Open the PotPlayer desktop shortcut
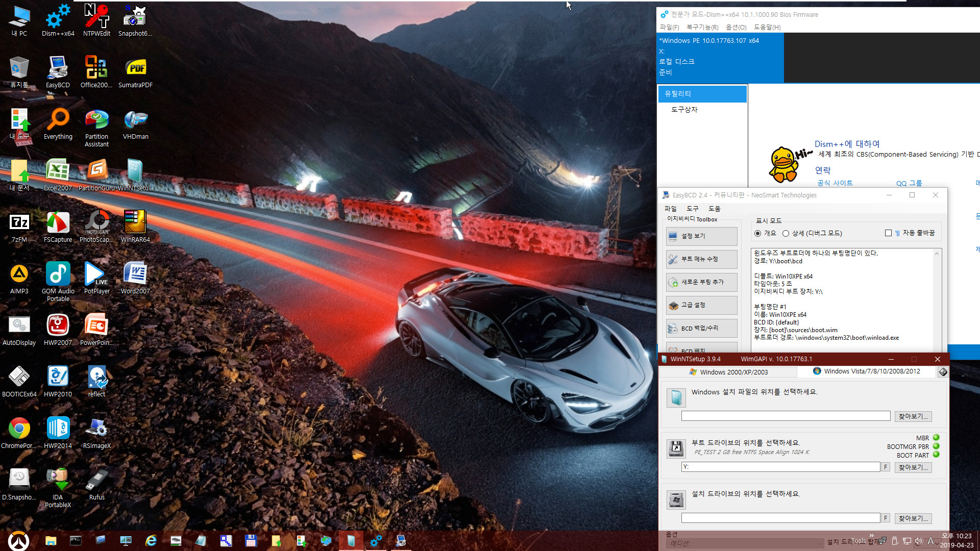980x551 pixels. [96, 278]
